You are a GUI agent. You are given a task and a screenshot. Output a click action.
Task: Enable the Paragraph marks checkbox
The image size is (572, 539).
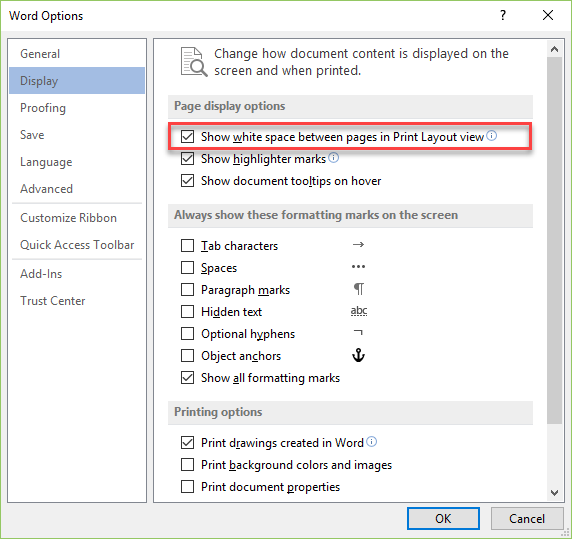coord(188,290)
